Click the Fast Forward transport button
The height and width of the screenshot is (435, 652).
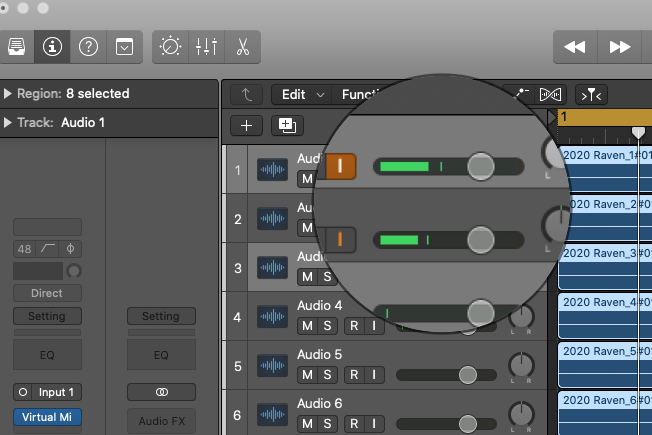point(620,47)
